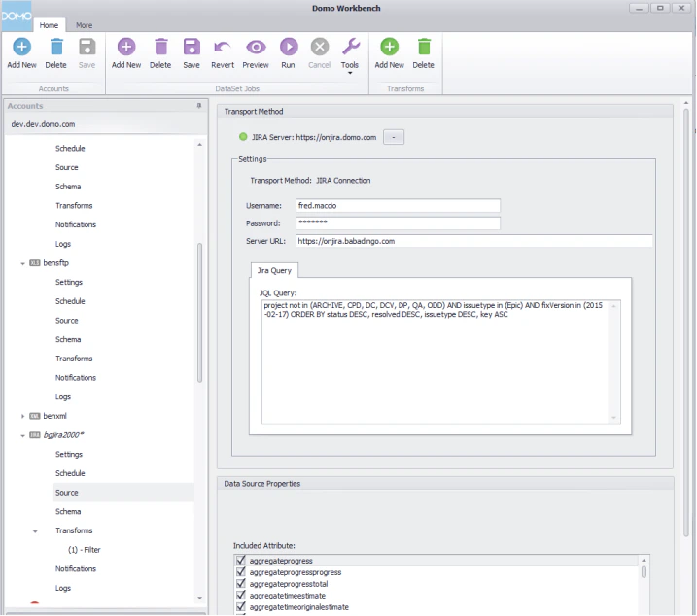Screen dimensions: 697x616
Task: Click accounts tree scroll-up arrow
Action: tap(199, 145)
